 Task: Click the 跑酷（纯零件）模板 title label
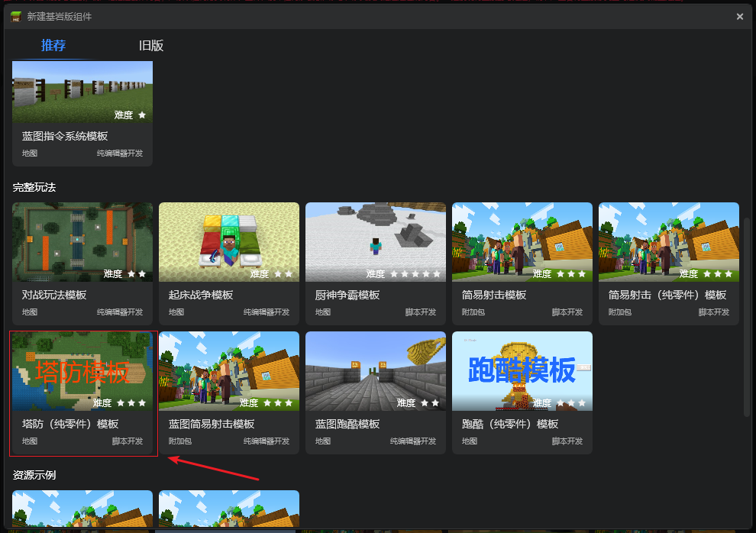click(510, 424)
